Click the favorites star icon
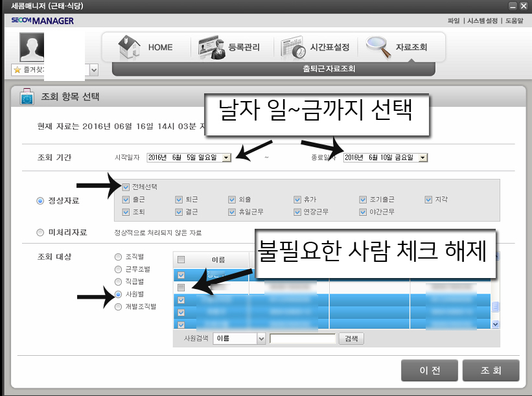The image size is (532, 396). [17, 70]
